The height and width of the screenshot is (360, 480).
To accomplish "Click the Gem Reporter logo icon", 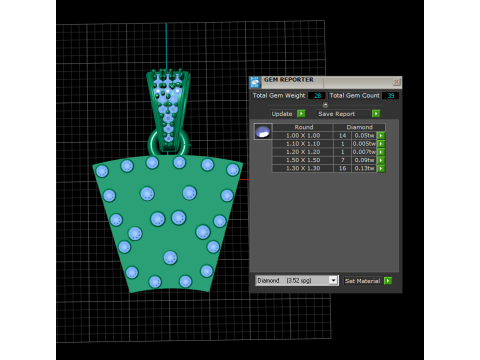I will pos(255,82).
